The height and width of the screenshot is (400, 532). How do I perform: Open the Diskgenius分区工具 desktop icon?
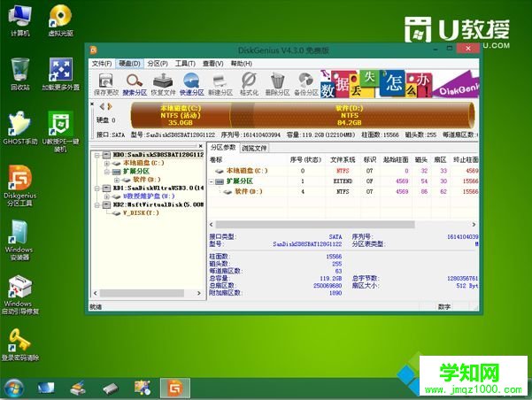coord(20,186)
